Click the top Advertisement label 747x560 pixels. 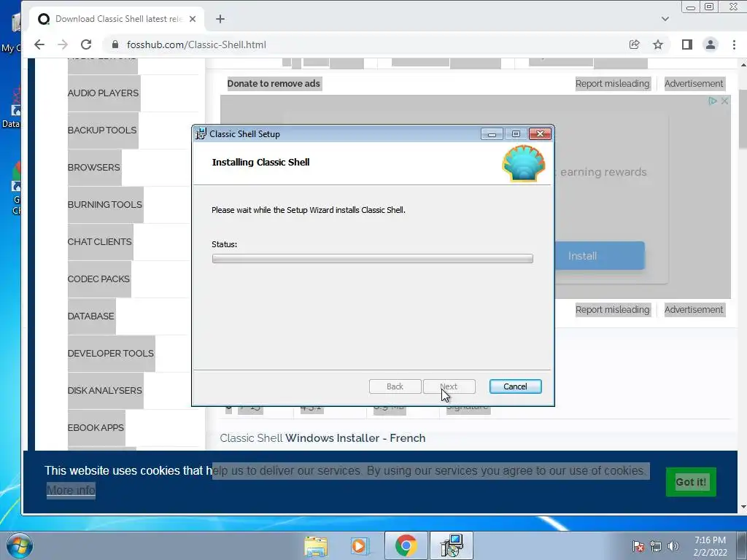tap(694, 83)
